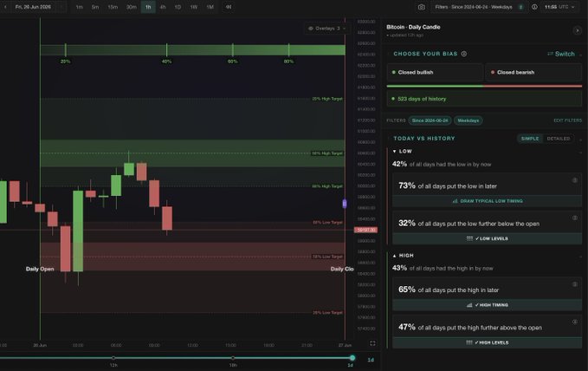Select the 30m timeframe
The width and height of the screenshot is (588, 371).
coord(132,7)
